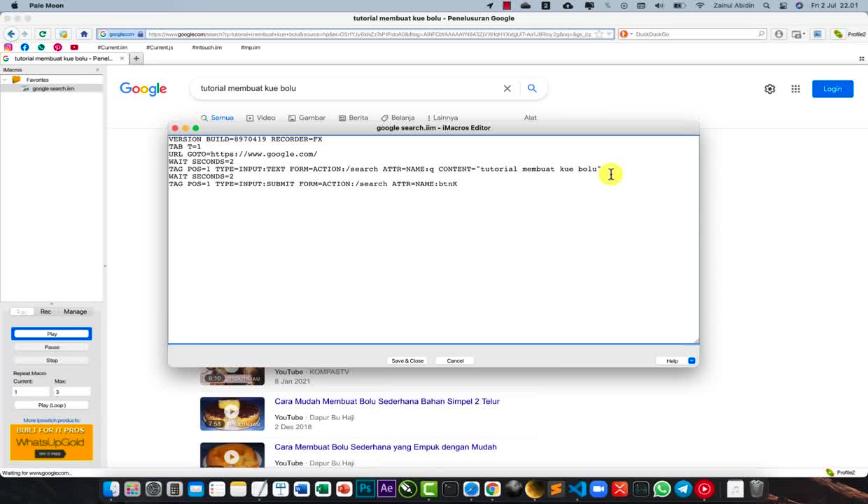The width and height of the screenshot is (868, 504).
Task: Open the address bar history dropdown
Action: click(x=609, y=34)
